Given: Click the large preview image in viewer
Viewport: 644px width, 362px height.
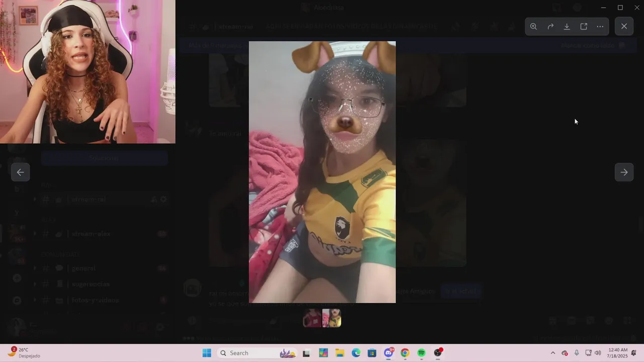Looking at the screenshot, I should point(322,172).
